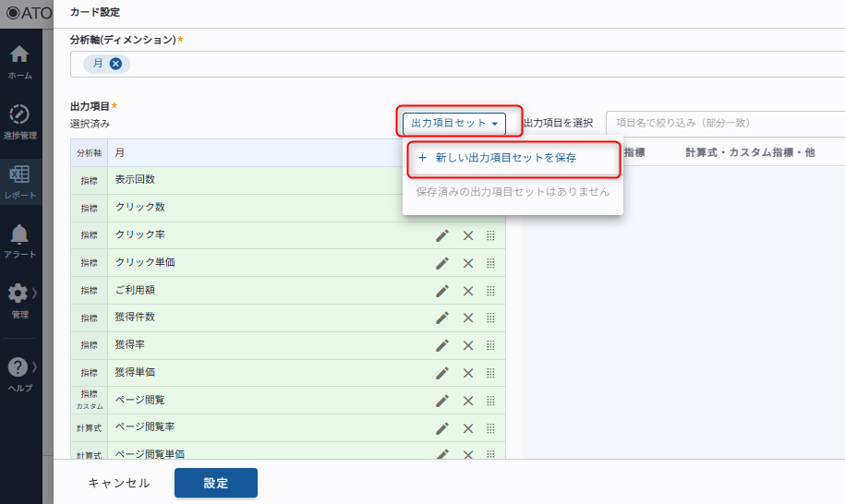This screenshot has width=845, height=504.
Task: Select the ページ閲覧 drag handle
Action: (490, 401)
